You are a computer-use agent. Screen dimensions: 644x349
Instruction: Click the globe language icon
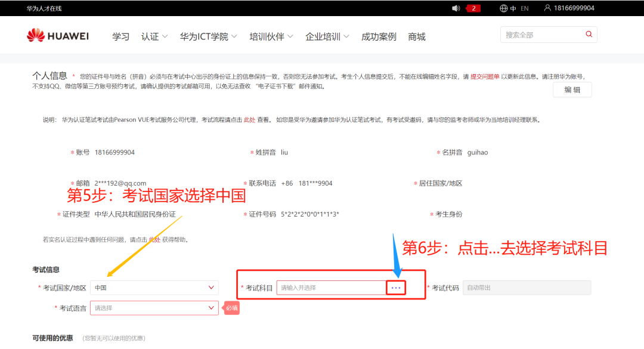[503, 8]
